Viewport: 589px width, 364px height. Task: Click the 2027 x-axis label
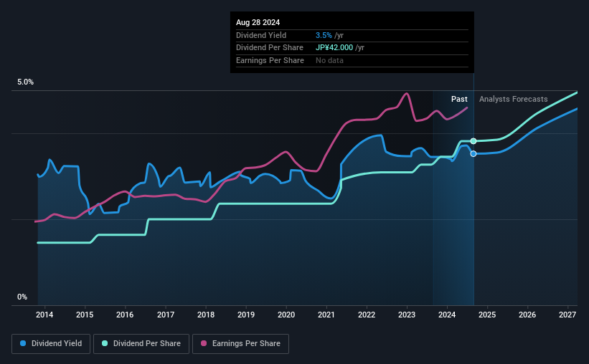click(567, 315)
